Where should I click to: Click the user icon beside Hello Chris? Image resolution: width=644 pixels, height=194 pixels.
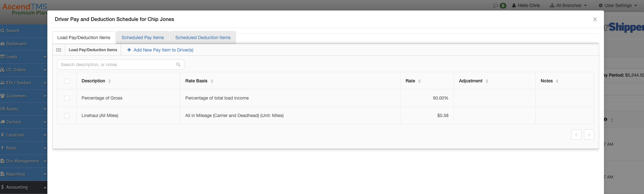point(514,6)
